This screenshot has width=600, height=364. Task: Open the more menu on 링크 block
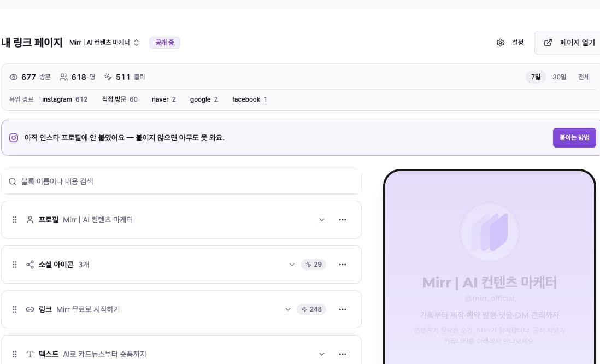[343, 309]
